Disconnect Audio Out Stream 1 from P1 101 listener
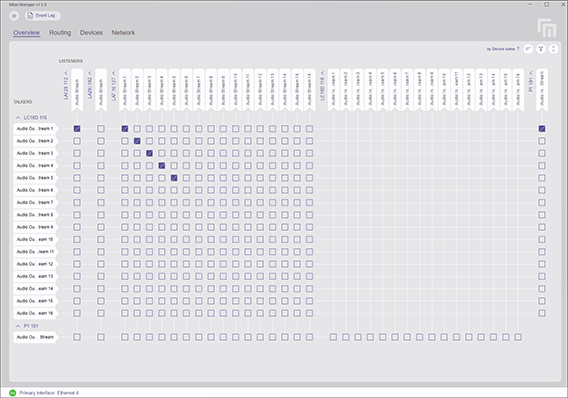 point(542,129)
